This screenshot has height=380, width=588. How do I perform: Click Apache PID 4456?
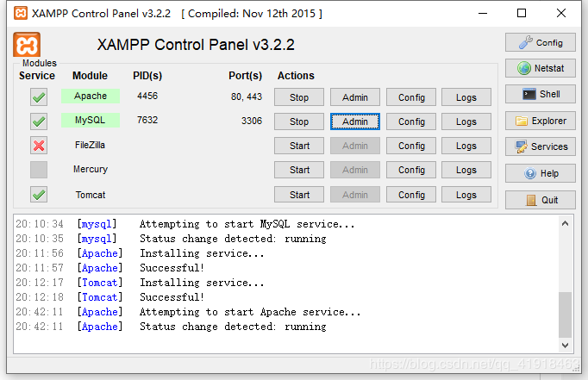coord(147,96)
